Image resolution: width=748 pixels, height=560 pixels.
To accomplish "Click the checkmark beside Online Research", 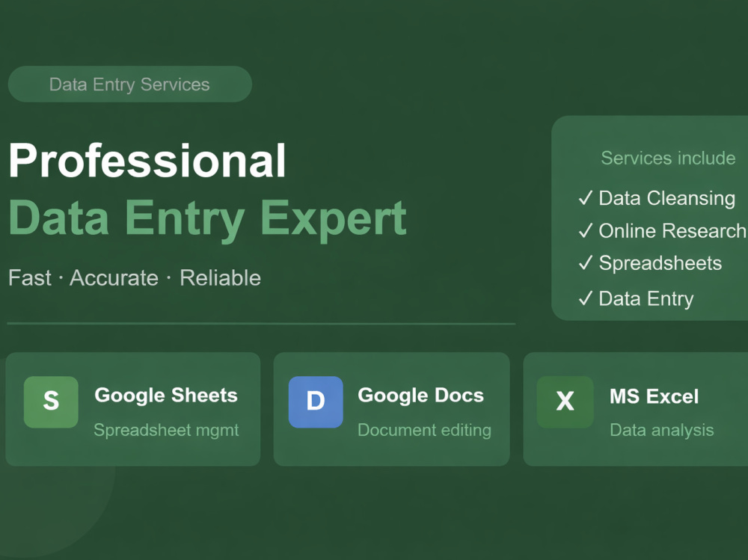I will point(586,230).
